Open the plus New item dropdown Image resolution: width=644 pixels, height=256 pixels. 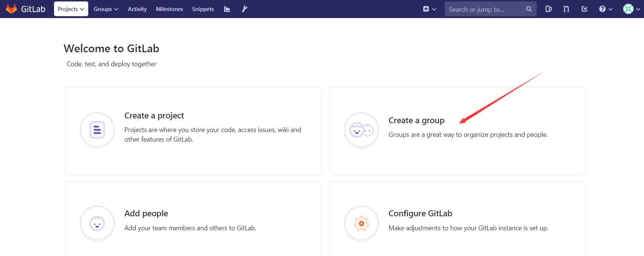tap(429, 9)
